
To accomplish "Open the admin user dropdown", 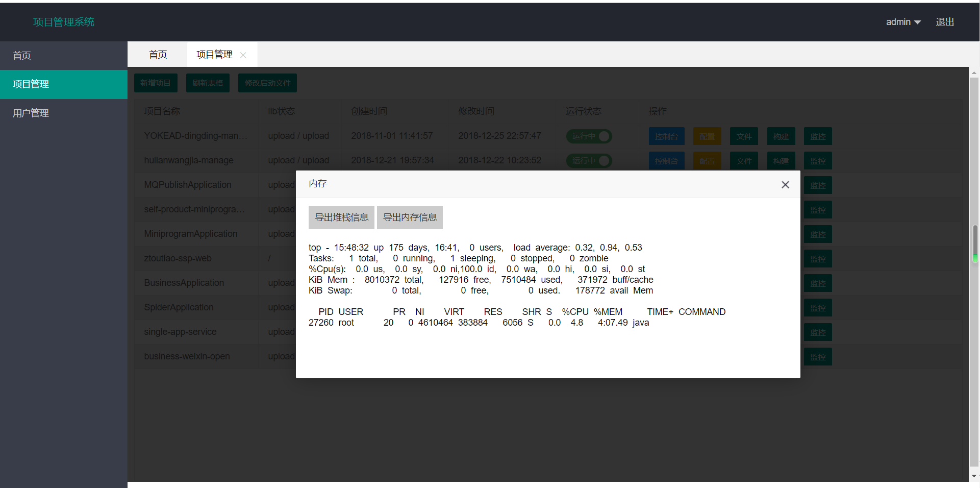I will (903, 22).
